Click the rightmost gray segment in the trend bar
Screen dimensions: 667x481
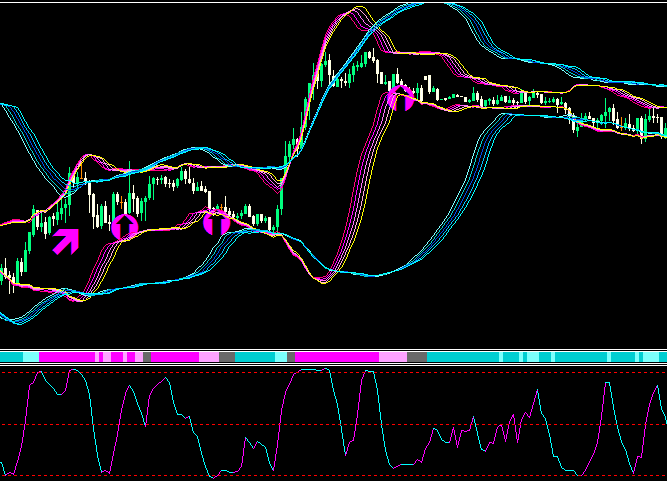[417, 356]
